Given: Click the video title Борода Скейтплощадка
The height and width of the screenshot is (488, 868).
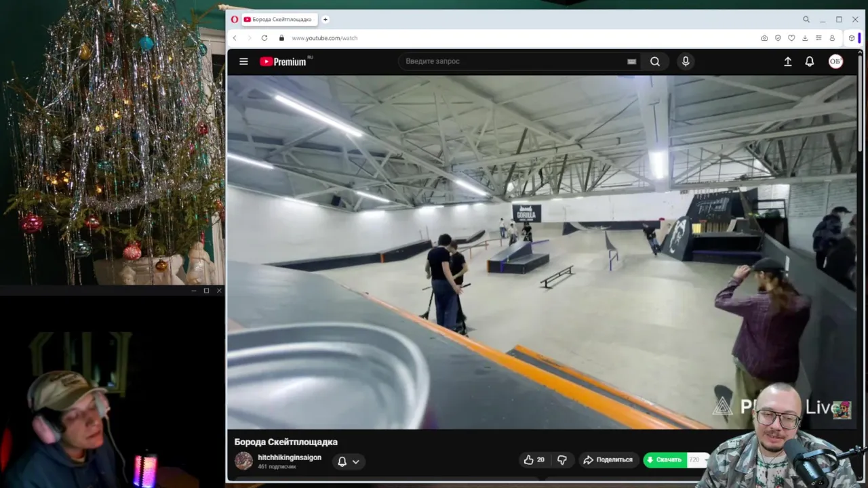Looking at the screenshot, I should click(x=286, y=442).
